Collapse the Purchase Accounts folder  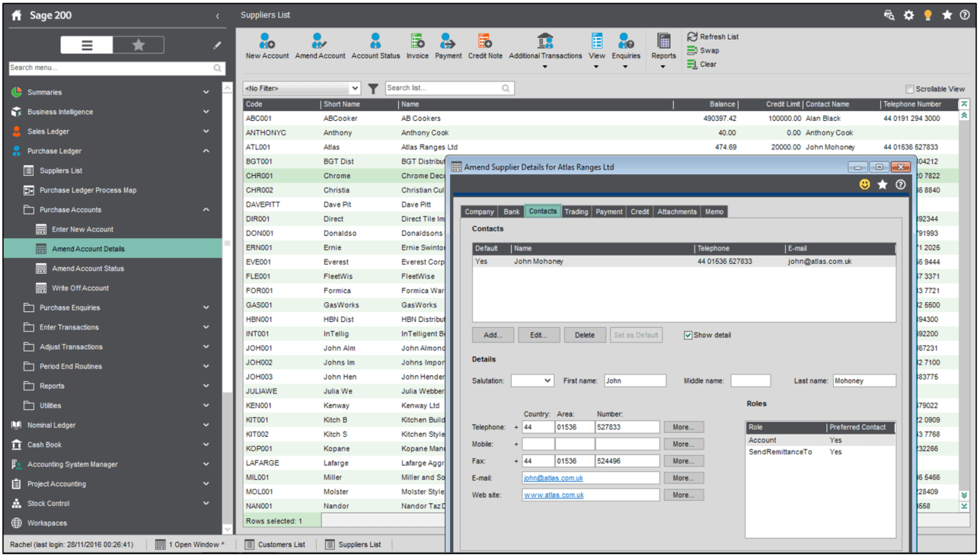[206, 210]
